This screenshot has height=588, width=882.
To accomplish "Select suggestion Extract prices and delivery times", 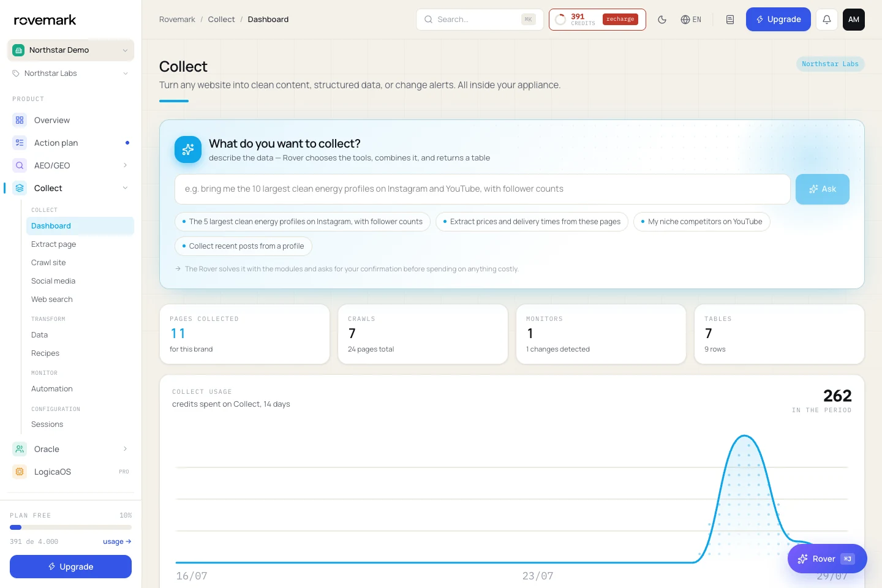I will [532, 222].
